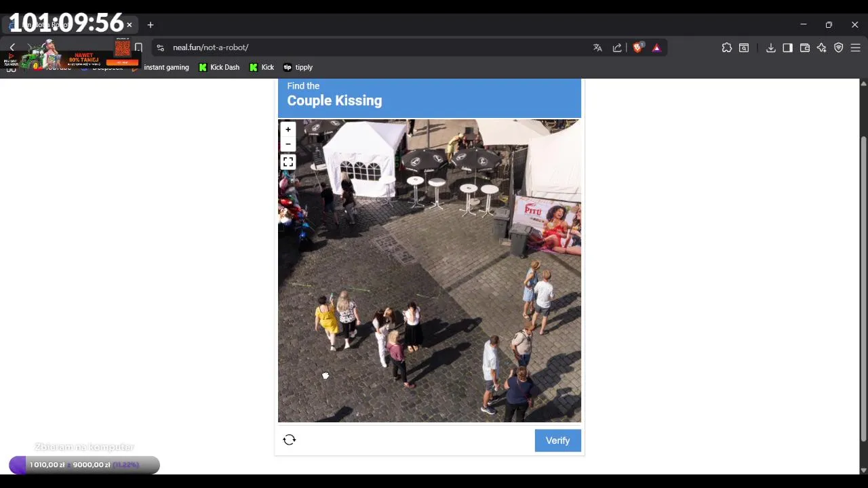Open the Brave Shields lion icon
This screenshot has height=488, width=868.
(637, 47)
